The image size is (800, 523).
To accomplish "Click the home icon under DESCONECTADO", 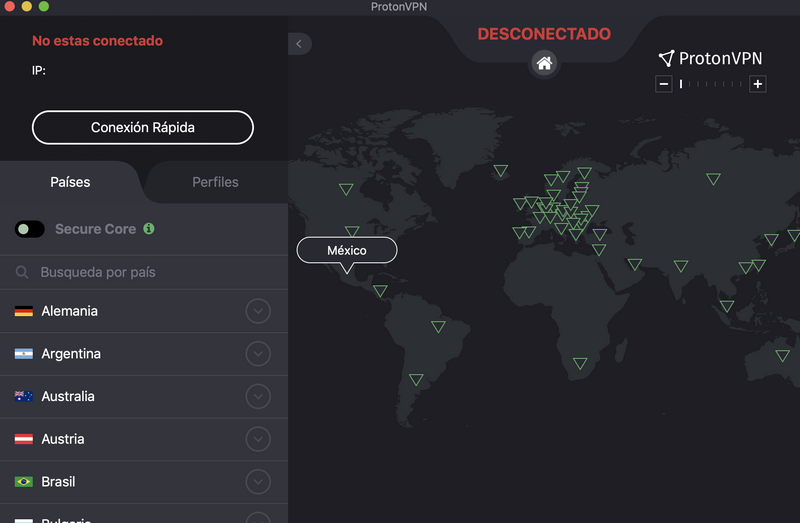I will 544,63.
